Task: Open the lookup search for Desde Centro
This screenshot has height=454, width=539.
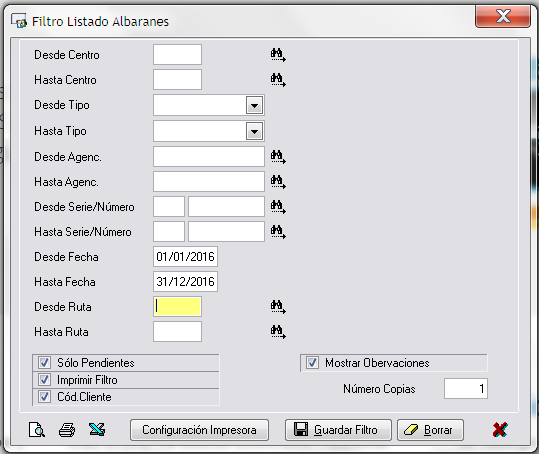Action: (x=278, y=55)
